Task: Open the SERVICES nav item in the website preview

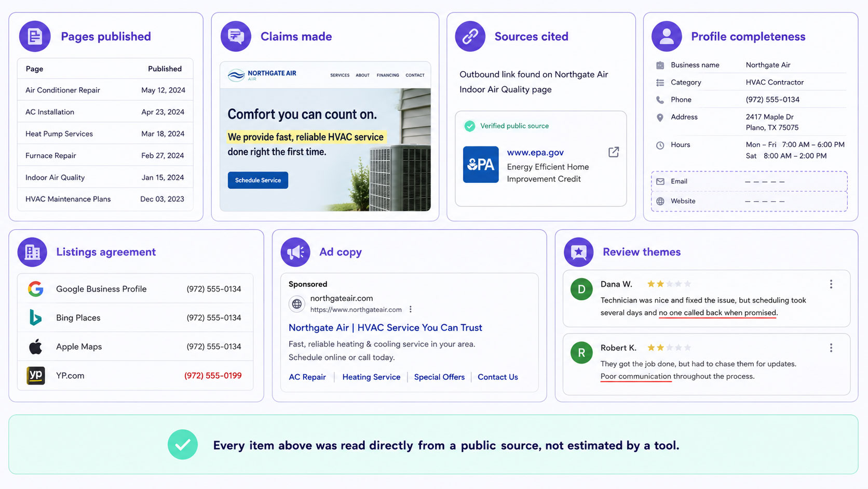Action: click(x=340, y=75)
